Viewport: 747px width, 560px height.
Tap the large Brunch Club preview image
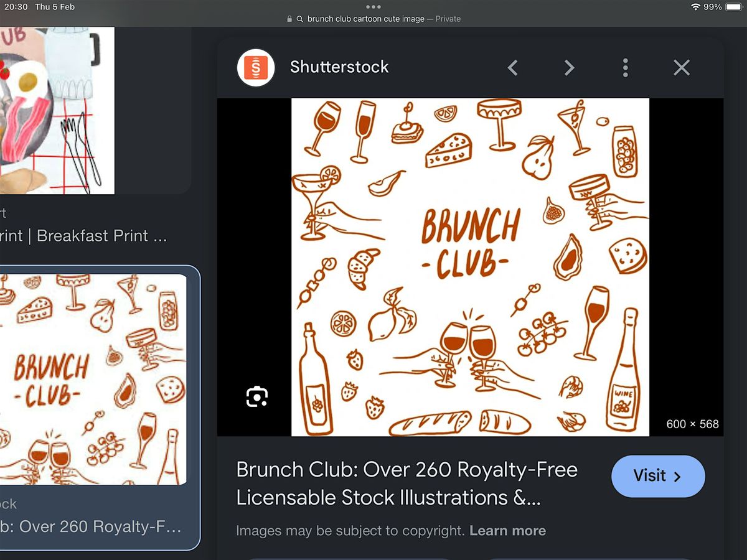470,267
